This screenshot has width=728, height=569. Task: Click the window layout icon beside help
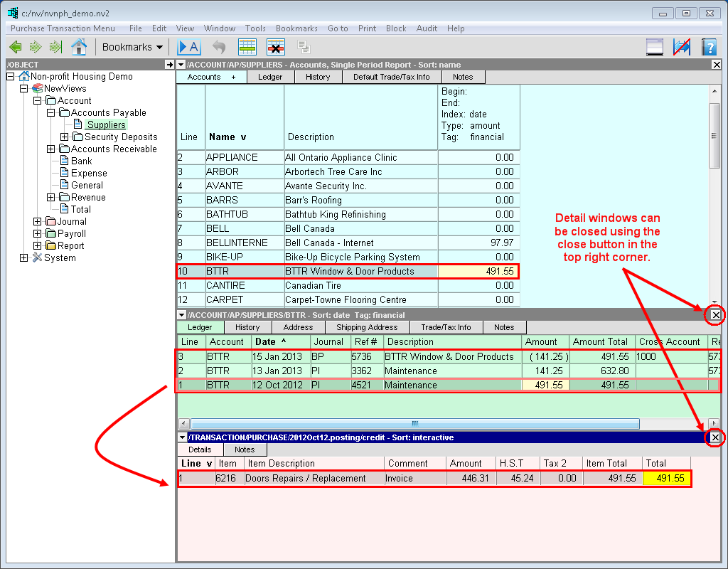click(x=654, y=47)
